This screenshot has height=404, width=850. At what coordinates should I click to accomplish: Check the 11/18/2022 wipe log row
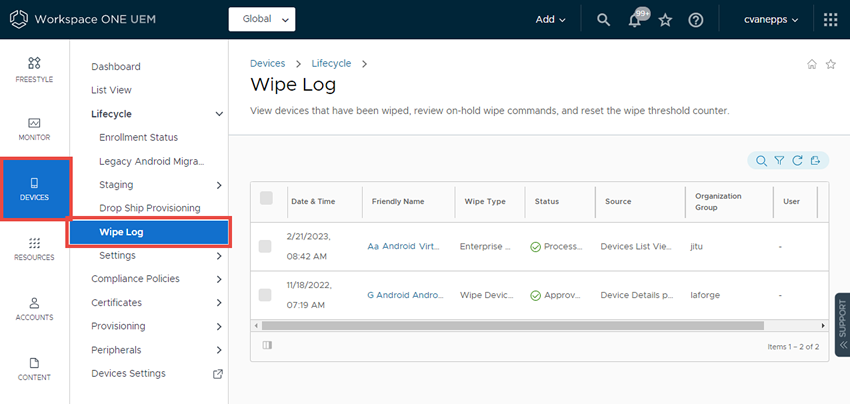[x=265, y=295]
